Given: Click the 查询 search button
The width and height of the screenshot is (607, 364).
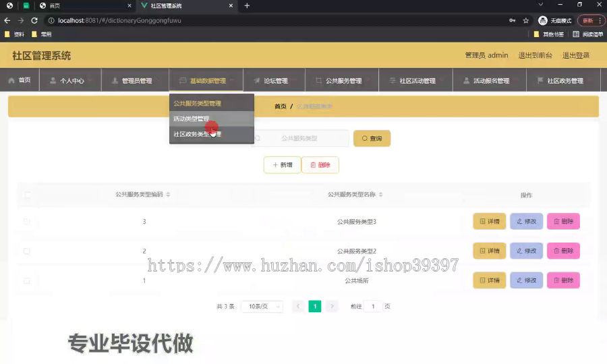Looking at the screenshot, I should click(x=372, y=138).
